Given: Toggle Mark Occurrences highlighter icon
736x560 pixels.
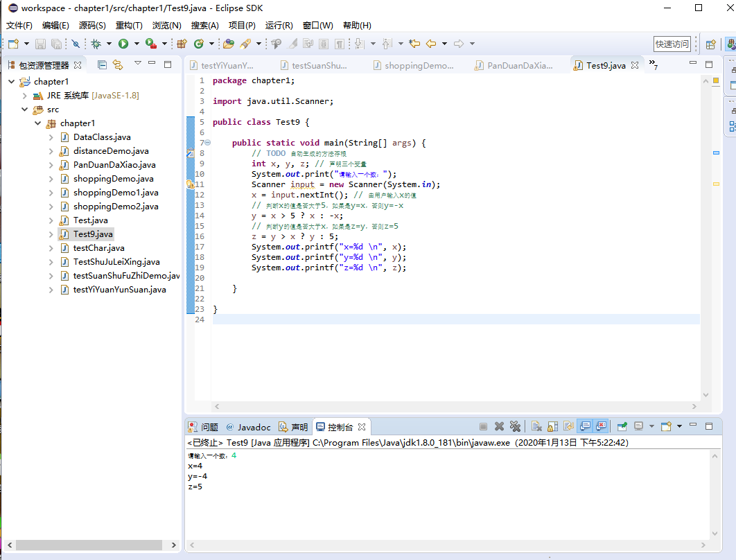Looking at the screenshot, I should [x=292, y=44].
